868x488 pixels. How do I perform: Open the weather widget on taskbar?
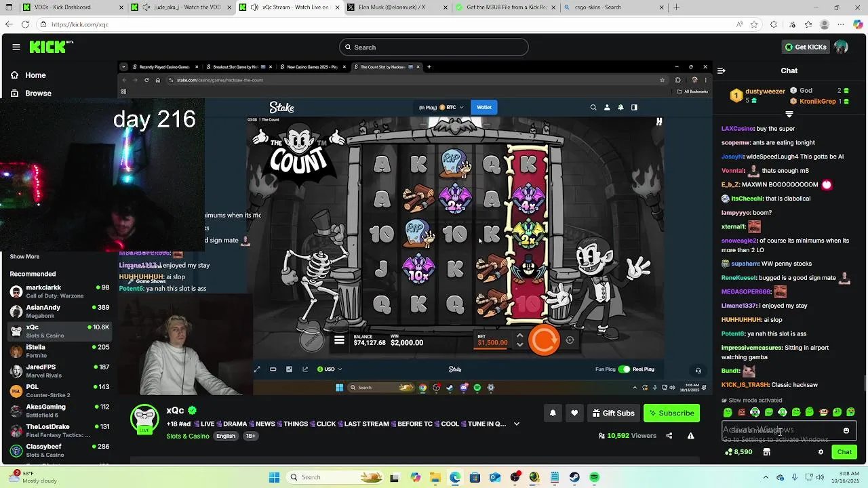pos(33,477)
